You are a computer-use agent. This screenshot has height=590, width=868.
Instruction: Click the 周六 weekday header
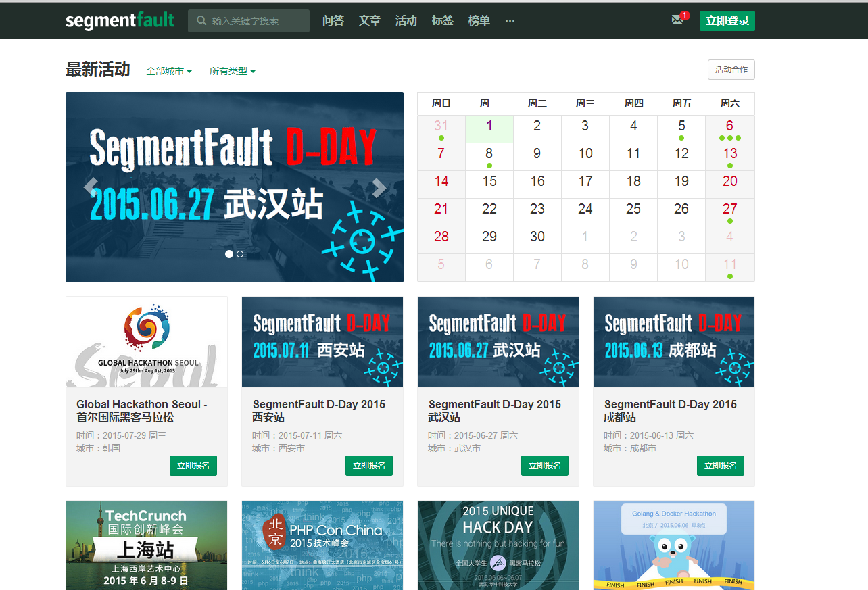[730, 103]
